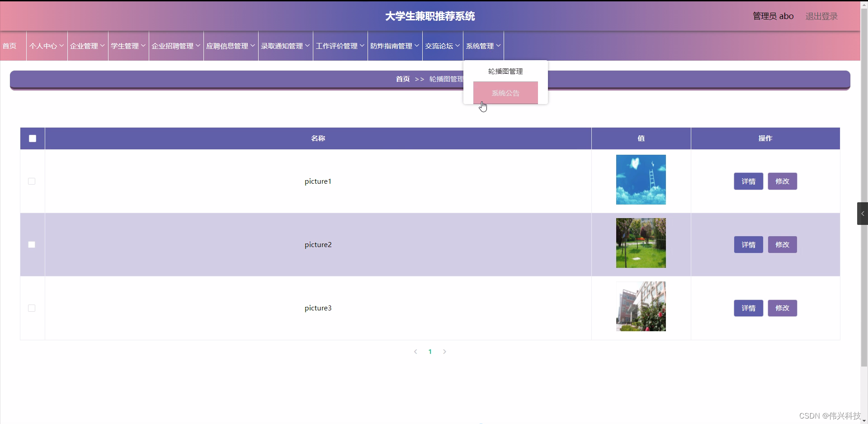The height and width of the screenshot is (424, 868).
Task: Select page number 1 in pagination
Action: [430, 352]
